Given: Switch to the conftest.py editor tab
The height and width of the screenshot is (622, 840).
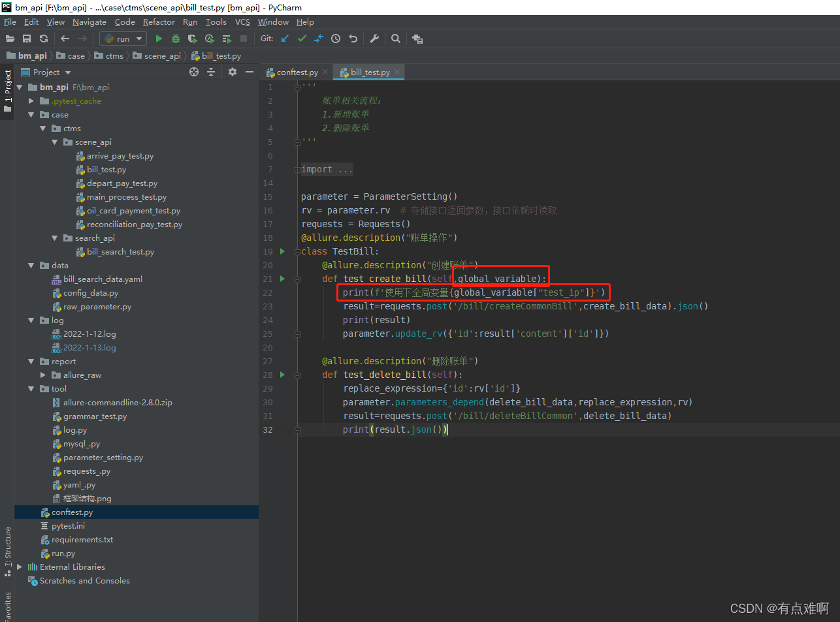Looking at the screenshot, I should pos(297,72).
